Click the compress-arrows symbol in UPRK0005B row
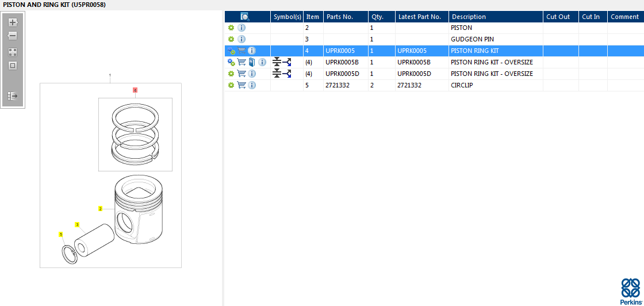 coord(277,63)
